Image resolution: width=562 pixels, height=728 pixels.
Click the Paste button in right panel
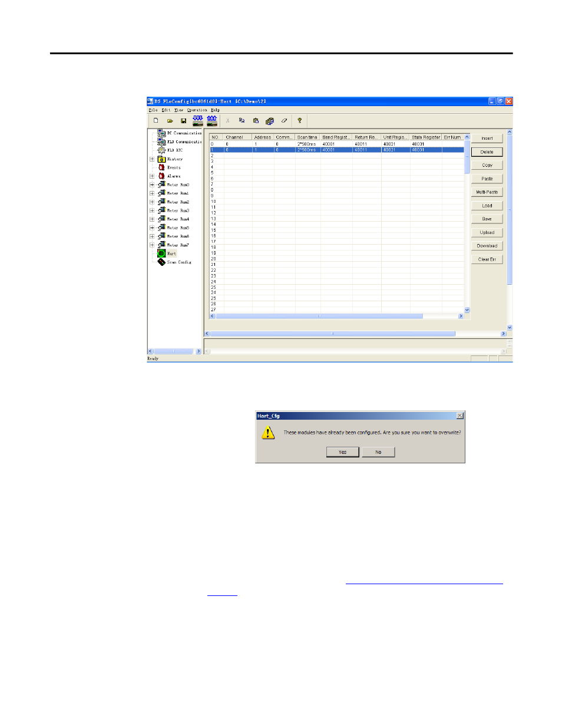(487, 179)
